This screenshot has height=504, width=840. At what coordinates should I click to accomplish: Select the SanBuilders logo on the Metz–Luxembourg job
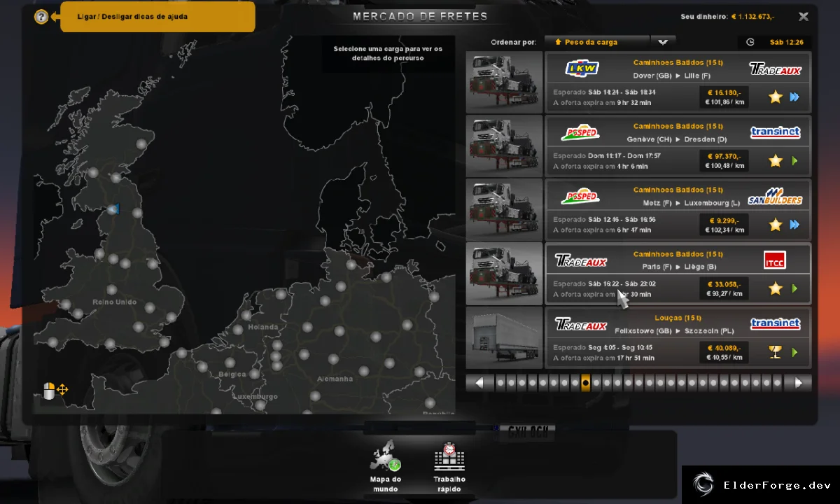point(775,196)
